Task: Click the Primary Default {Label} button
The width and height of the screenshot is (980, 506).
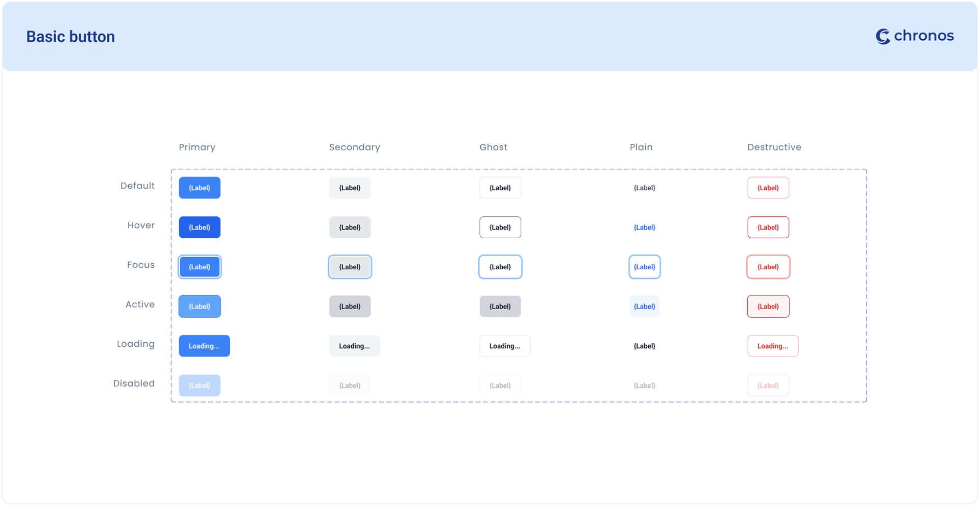Action: (x=200, y=188)
